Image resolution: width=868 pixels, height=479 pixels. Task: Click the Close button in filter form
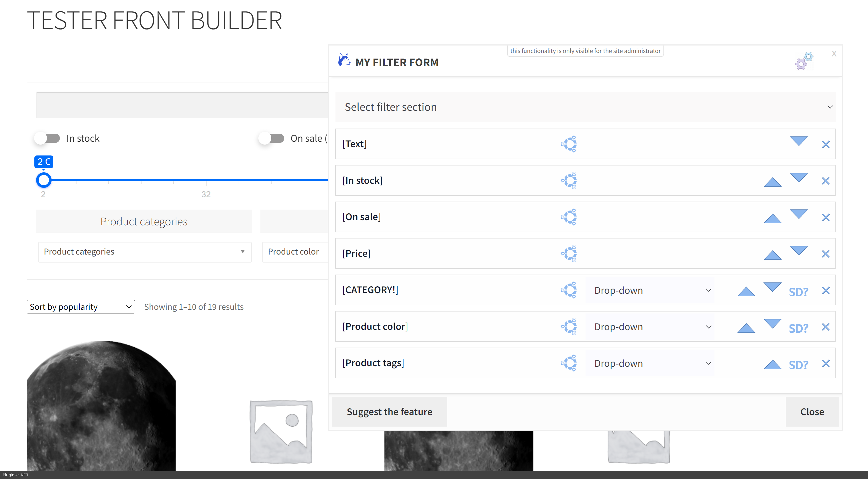812,412
